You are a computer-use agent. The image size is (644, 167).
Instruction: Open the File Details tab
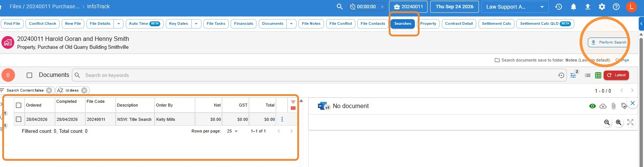click(x=100, y=24)
